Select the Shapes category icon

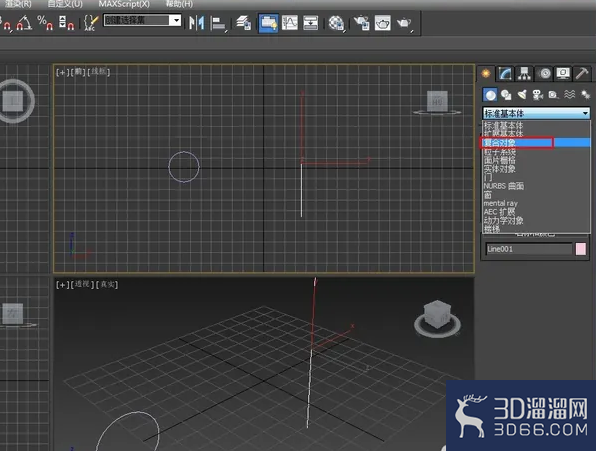click(506, 95)
